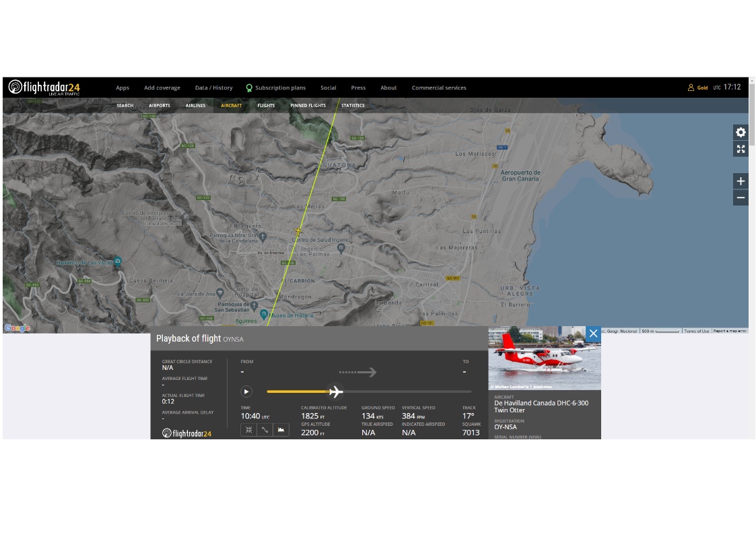Click ground speed 134 KTS value
This screenshot has width=756, height=535.
[372, 416]
